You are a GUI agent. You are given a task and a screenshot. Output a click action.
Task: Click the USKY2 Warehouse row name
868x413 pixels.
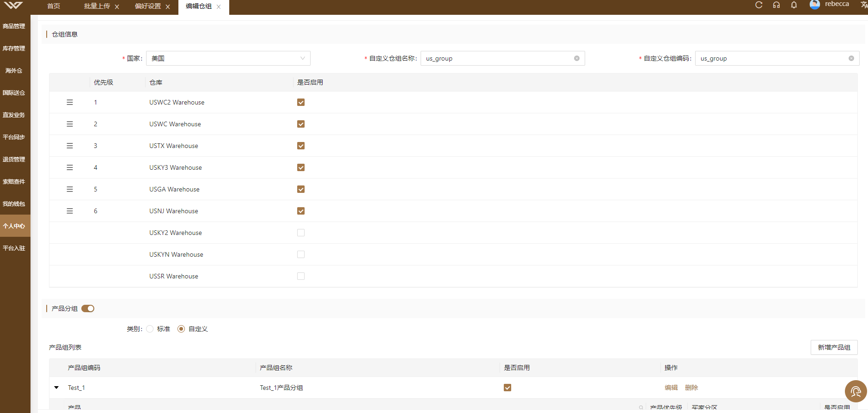point(176,233)
